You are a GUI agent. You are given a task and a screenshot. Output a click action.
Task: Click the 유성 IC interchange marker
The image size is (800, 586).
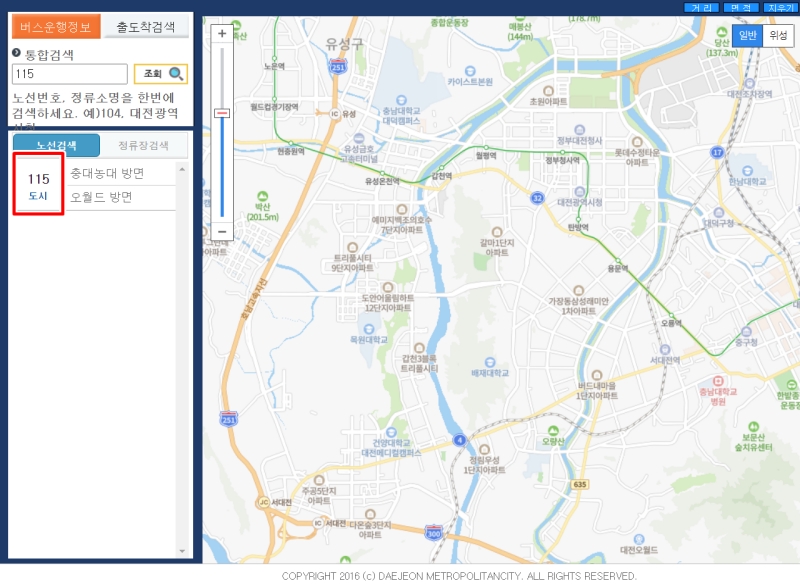coord(335,114)
